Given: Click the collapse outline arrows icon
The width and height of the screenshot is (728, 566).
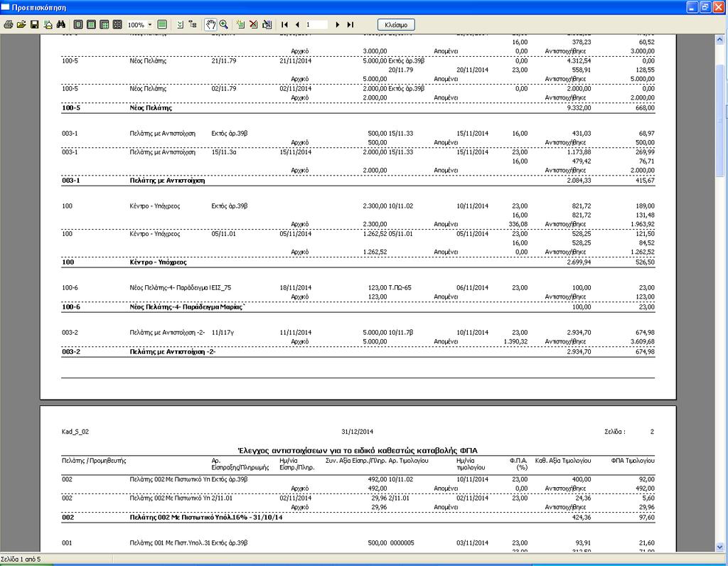Looking at the screenshot, I should tap(180, 25).
